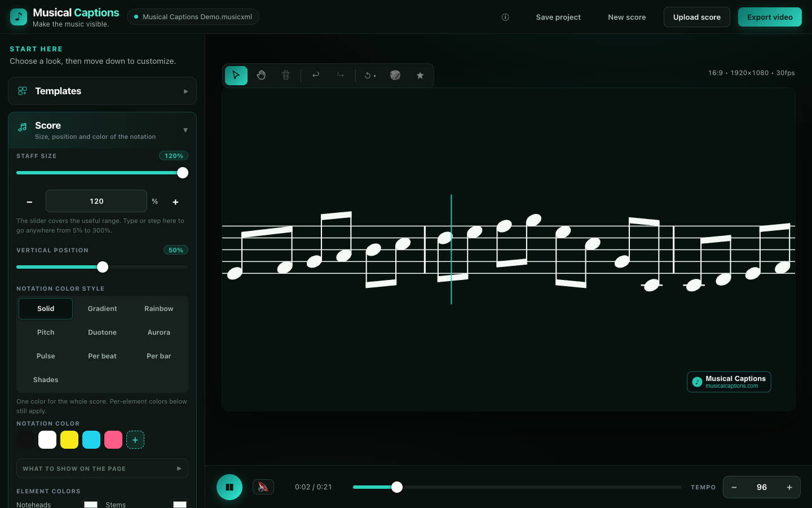Click the Upload score button

(697, 17)
